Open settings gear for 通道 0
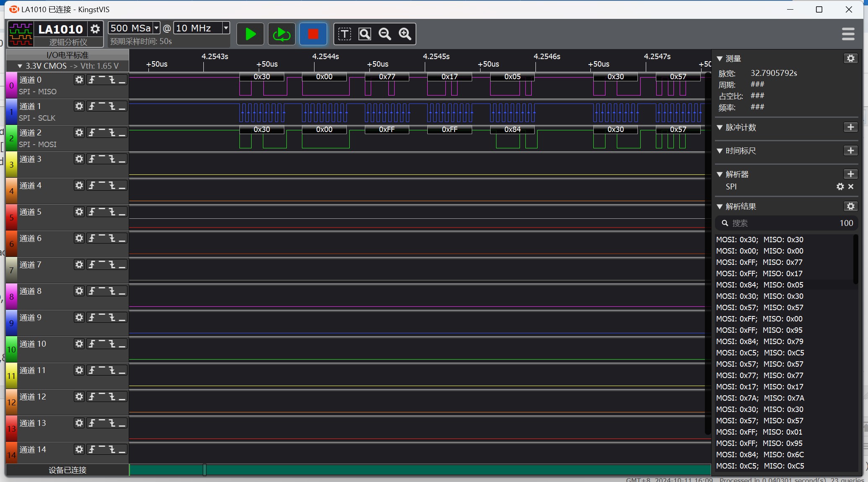 (79, 80)
